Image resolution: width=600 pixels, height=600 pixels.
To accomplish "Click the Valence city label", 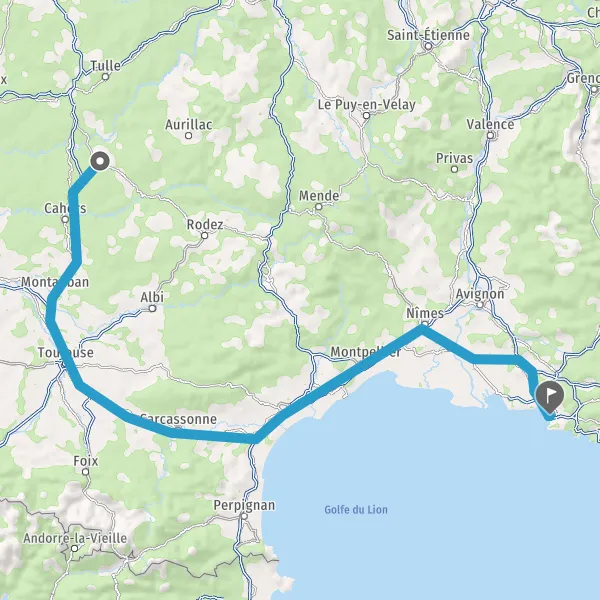I will click(490, 124).
